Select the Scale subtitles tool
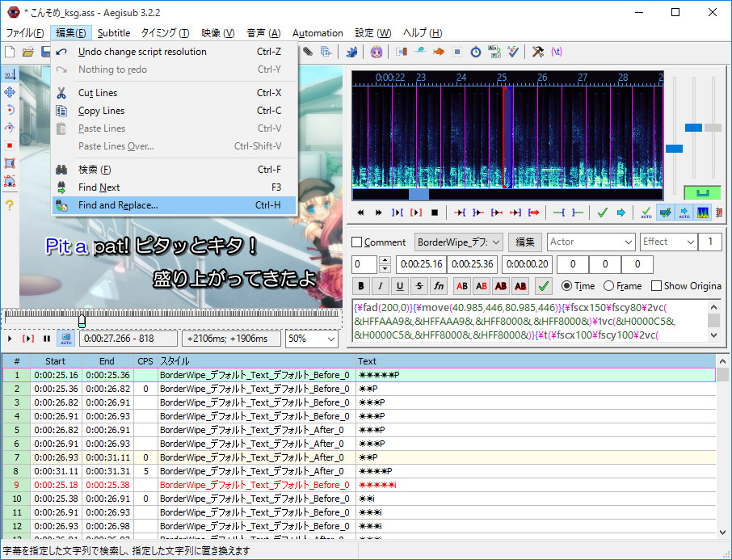The image size is (732, 560). [10, 145]
